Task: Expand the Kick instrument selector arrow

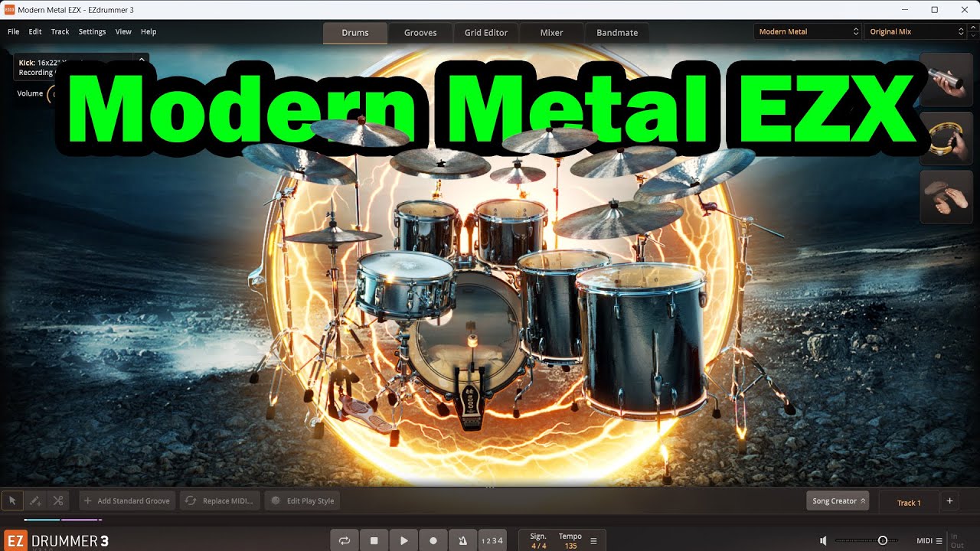Action: (x=141, y=60)
